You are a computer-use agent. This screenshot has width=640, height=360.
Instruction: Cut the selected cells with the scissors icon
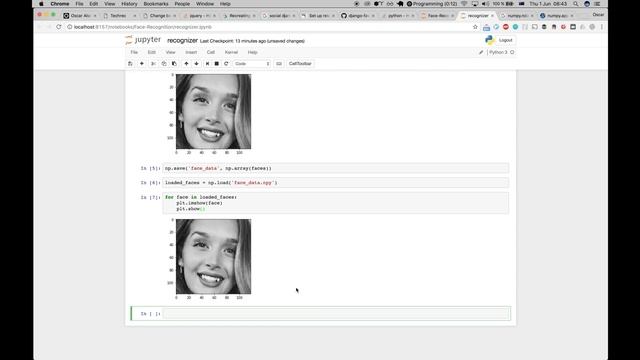click(153, 64)
